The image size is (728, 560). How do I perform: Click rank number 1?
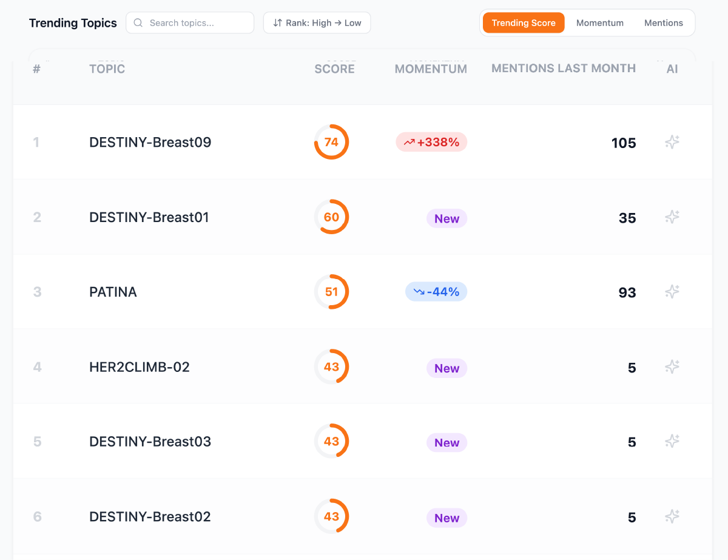(36, 142)
